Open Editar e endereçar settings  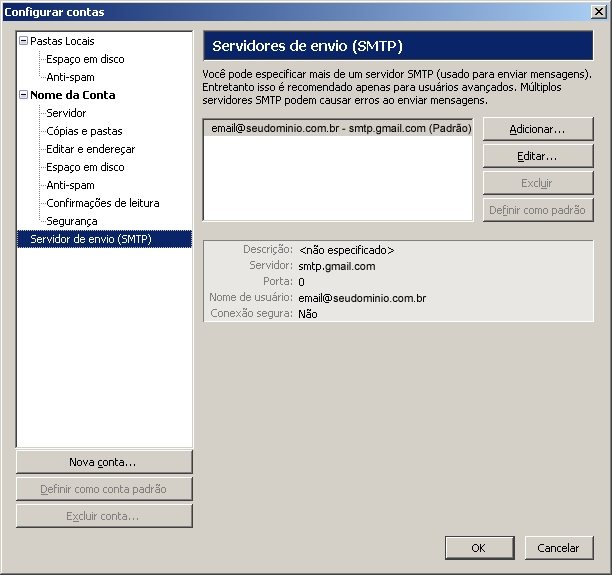pyautogui.click(x=90, y=149)
